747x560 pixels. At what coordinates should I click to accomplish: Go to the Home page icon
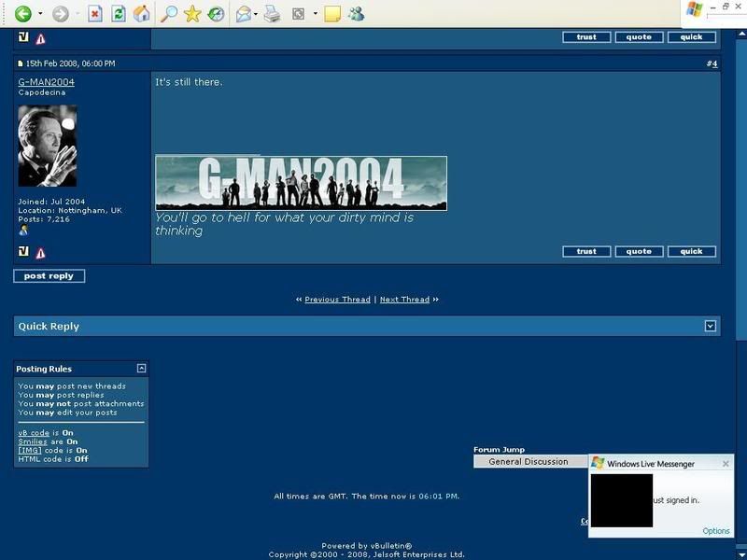coord(142,14)
